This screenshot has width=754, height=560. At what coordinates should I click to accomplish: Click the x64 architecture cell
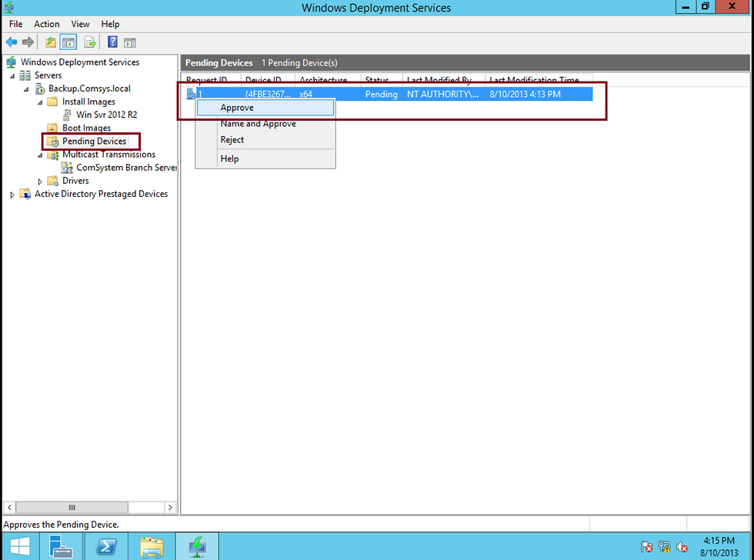point(305,94)
